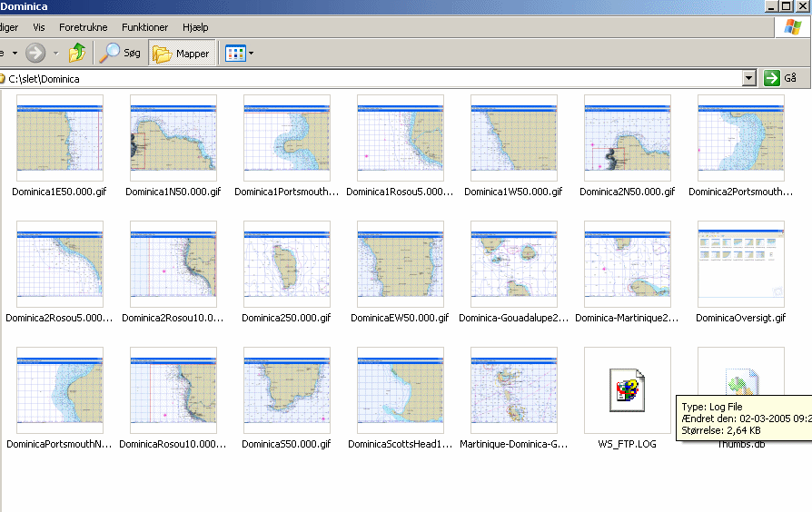The image size is (812, 512).
Task: Select the Dominica2Rosou5.000 thumbnail
Action: click(60, 264)
